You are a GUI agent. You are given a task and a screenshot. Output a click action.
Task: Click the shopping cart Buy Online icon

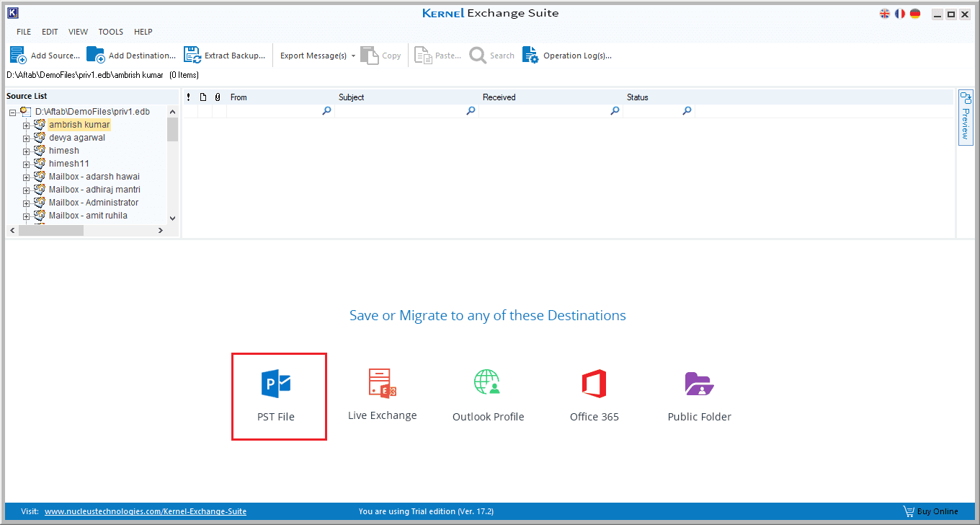(909, 511)
